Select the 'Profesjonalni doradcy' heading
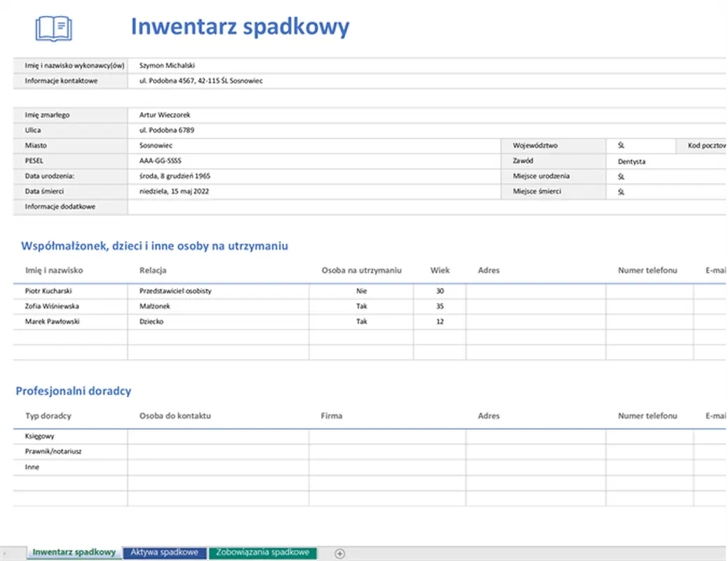 point(74,391)
